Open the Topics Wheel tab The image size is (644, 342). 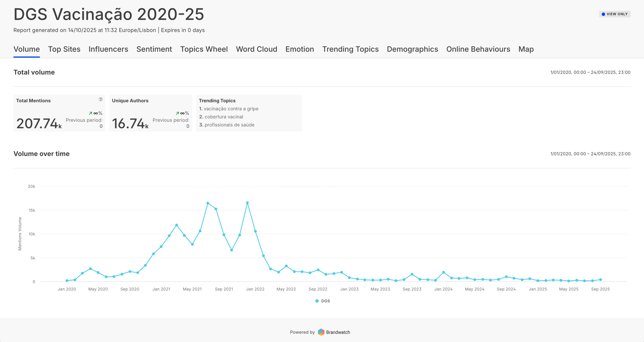click(204, 49)
